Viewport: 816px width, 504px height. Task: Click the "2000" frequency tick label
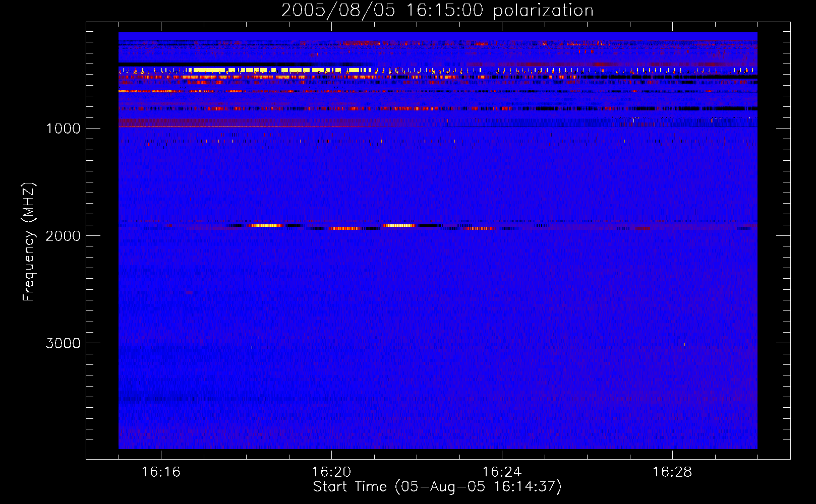point(63,236)
